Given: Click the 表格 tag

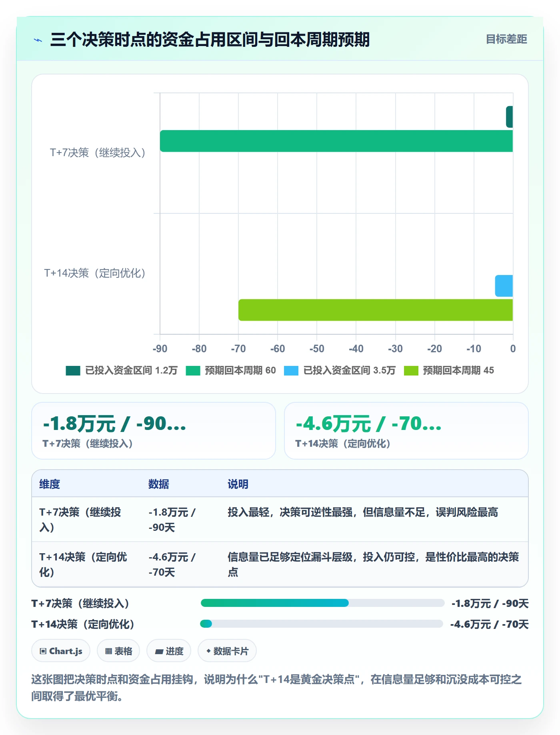Looking at the screenshot, I should click(x=118, y=651).
